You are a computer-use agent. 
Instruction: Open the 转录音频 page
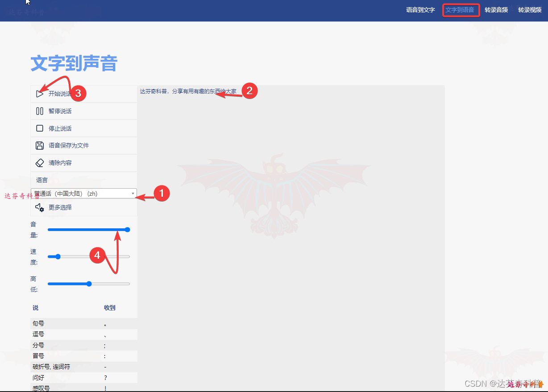(x=496, y=10)
